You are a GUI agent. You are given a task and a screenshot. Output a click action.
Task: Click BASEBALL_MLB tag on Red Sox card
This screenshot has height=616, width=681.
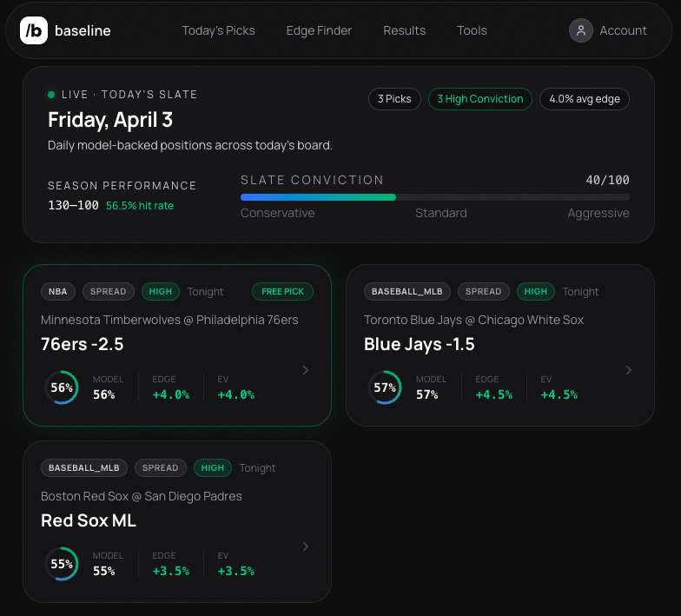[x=83, y=467]
